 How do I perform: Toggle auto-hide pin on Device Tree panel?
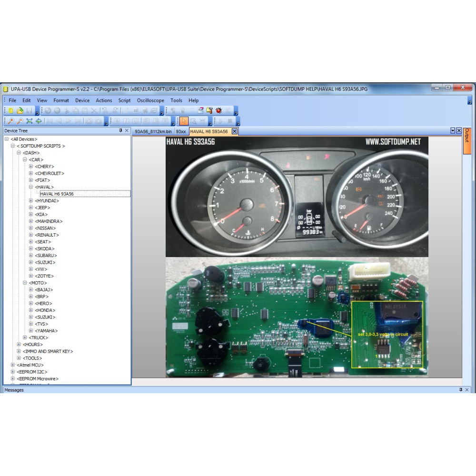tap(120, 130)
